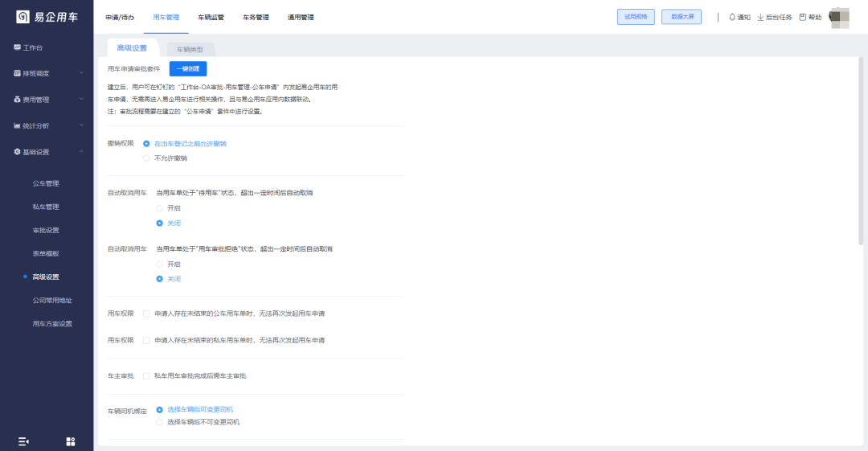The height and width of the screenshot is (451, 868).
Task: Click the 后台任务 download icon
Action: (x=760, y=17)
